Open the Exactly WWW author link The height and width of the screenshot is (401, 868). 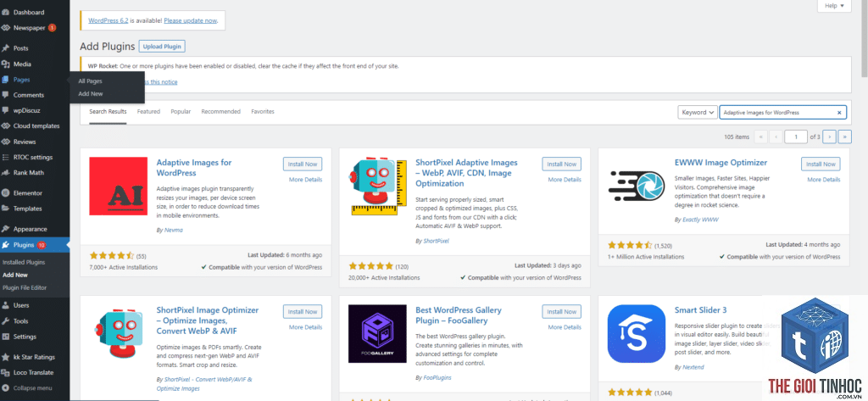point(700,220)
